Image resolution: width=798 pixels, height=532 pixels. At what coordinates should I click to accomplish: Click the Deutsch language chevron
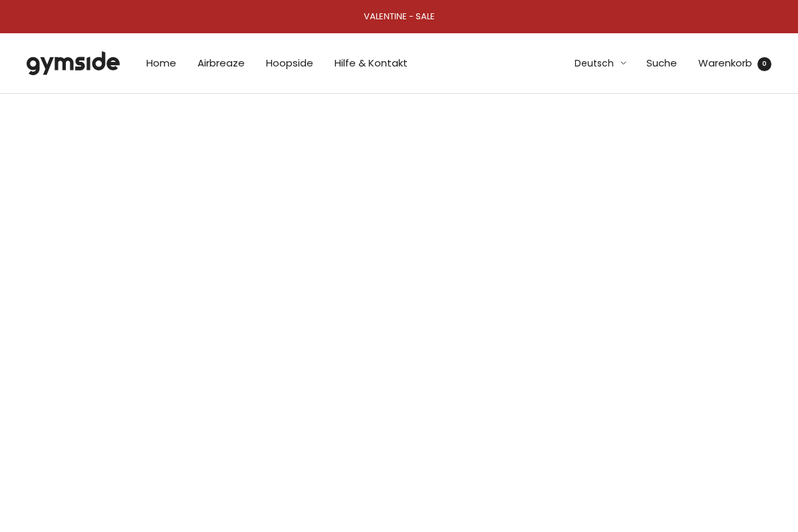tap(623, 63)
